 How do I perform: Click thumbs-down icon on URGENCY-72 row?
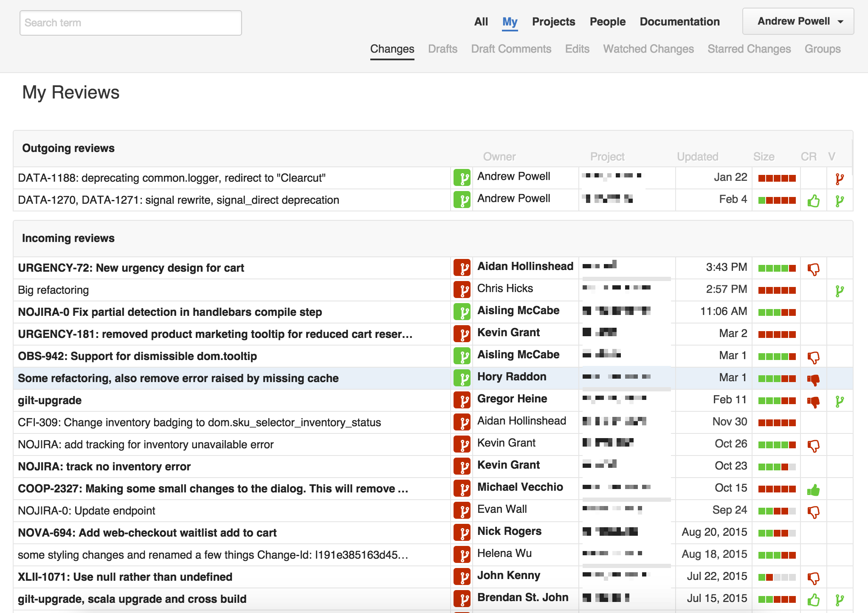point(813,269)
